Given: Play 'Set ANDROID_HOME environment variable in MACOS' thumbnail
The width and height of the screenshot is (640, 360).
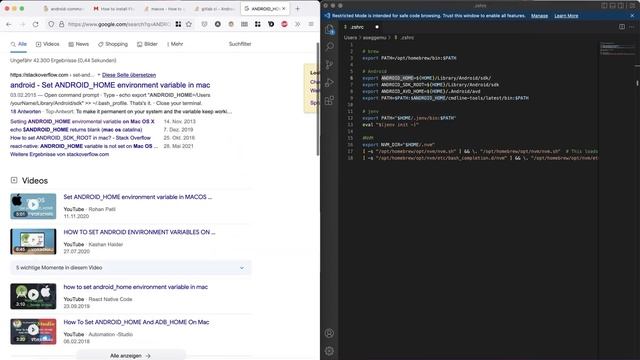Looking at the screenshot, I should pyautogui.click(x=33, y=206).
